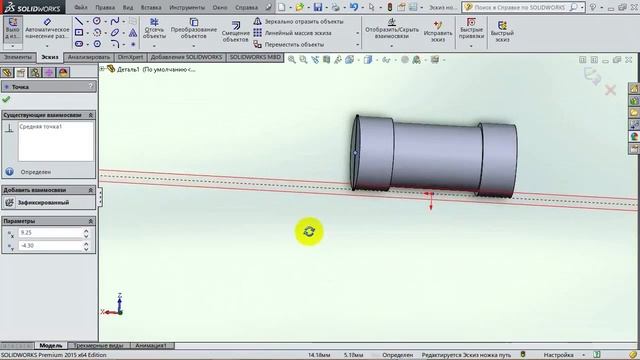Click the red X cancel sketch corner
Screen dimensions: 640x360
(x=610, y=89)
